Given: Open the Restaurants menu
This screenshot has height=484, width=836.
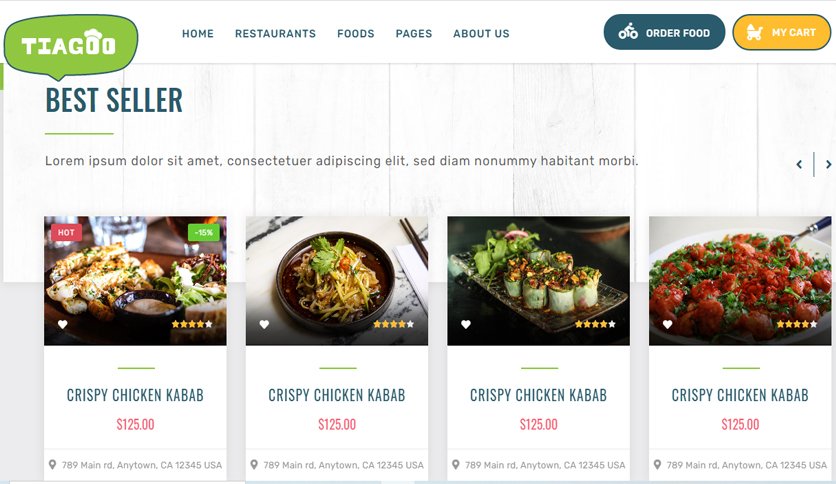Looking at the screenshot, I should click(275, 34).
